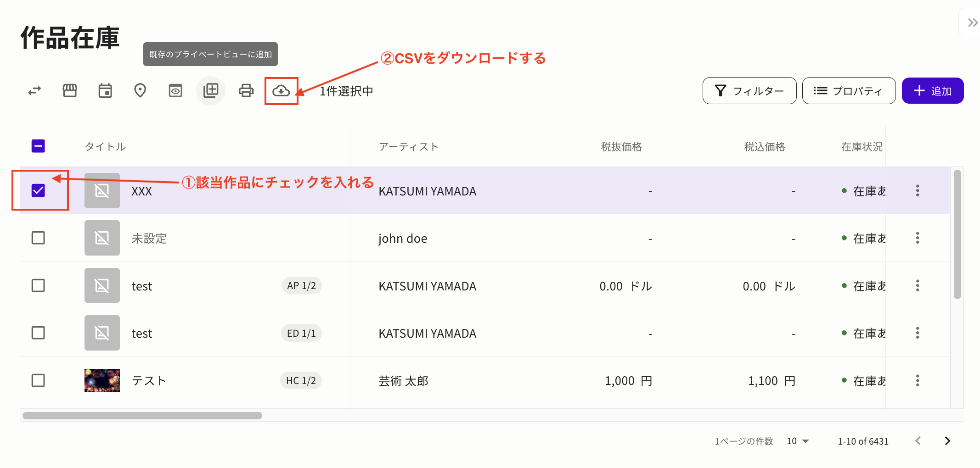Image resolution: width=980 pixels, height=468 pixels.
Task: Open more options for test ED 1/1 row
Action: [918, 333]
